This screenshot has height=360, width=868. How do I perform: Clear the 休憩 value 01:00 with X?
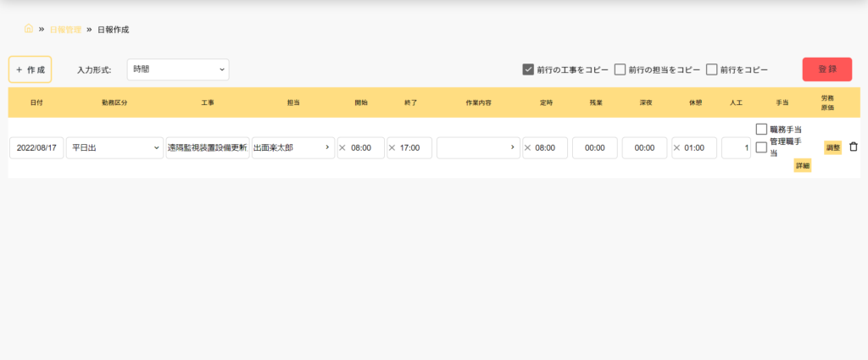pos(676,147)
